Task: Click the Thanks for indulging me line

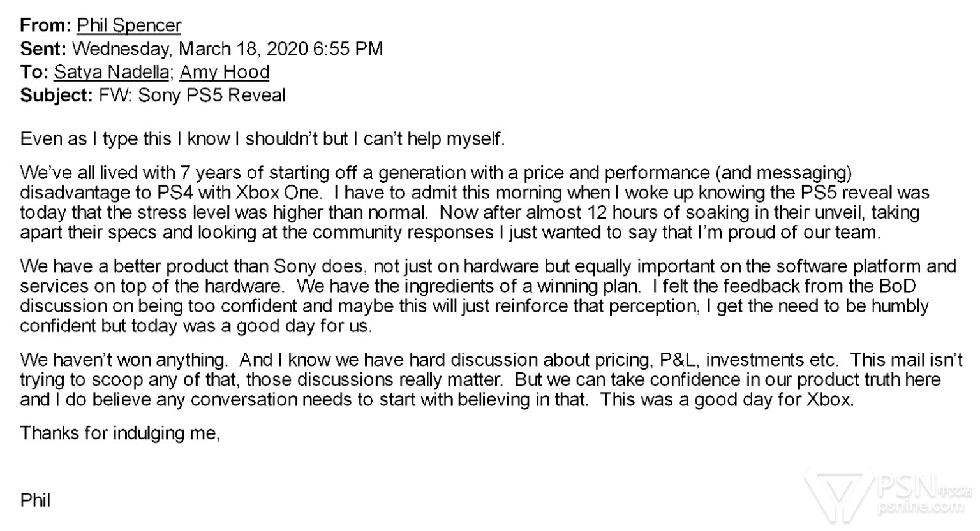Action: coord(120,433)
